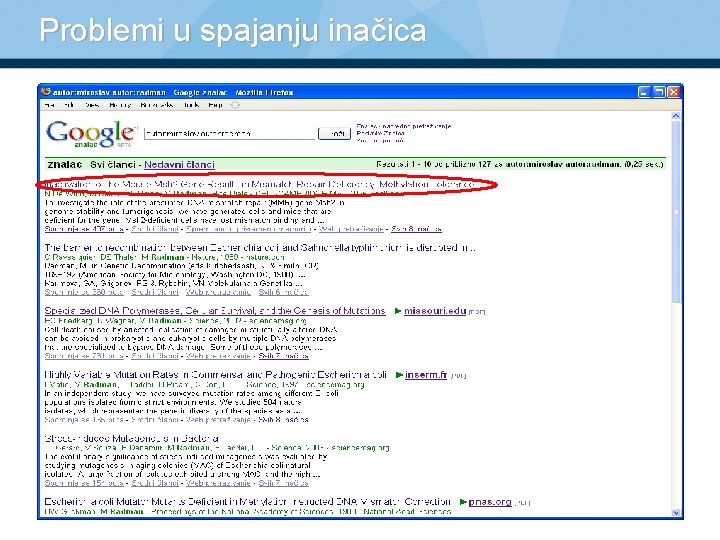Open 'Svih 7 inačica' under Stress-Induced Mutagenesis

coord(283,483)
